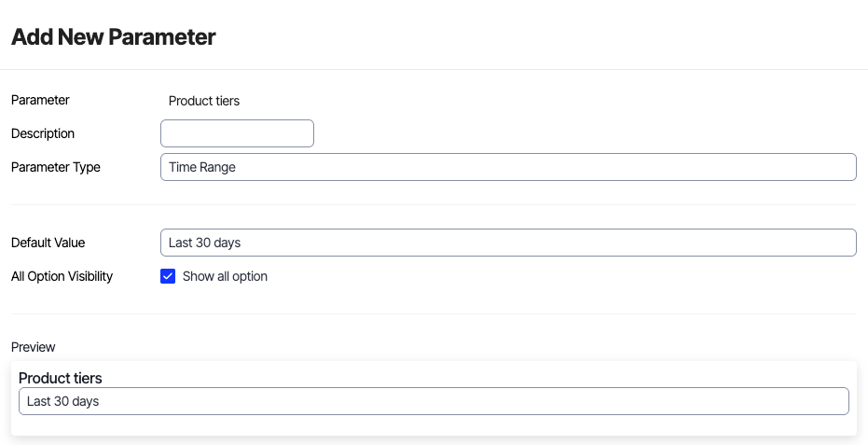Click the 'Time Range' value text
The image size is (868, 445).
[202, 167]
